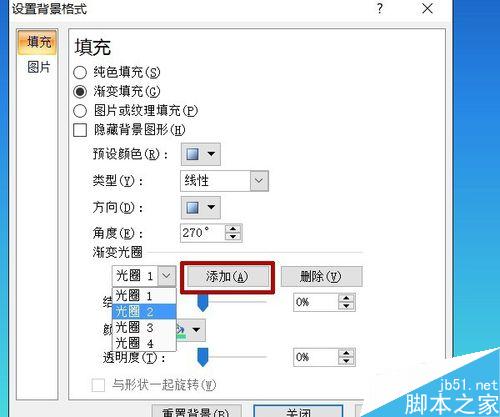Screen dimensions: 500x417
Task: Click the help question mark icon
Action: coord(380,8)
